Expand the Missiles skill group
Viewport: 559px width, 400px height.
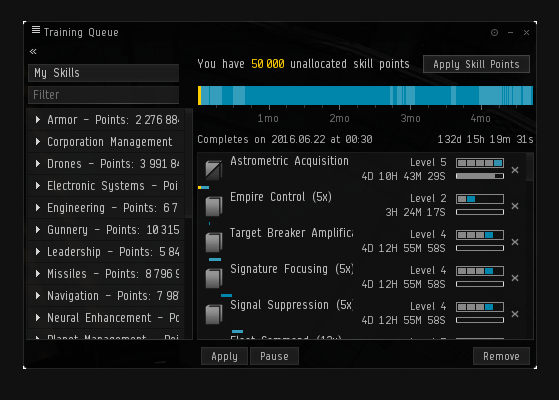click(38, 273)
